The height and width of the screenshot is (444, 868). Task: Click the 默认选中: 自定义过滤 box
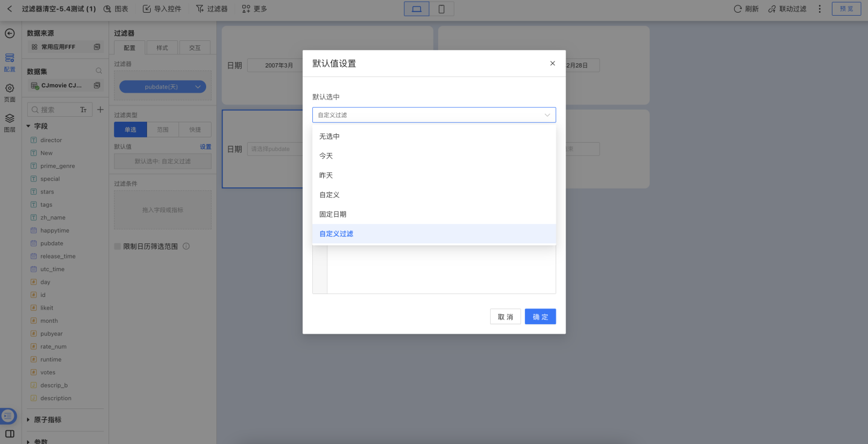click(163, 161)
